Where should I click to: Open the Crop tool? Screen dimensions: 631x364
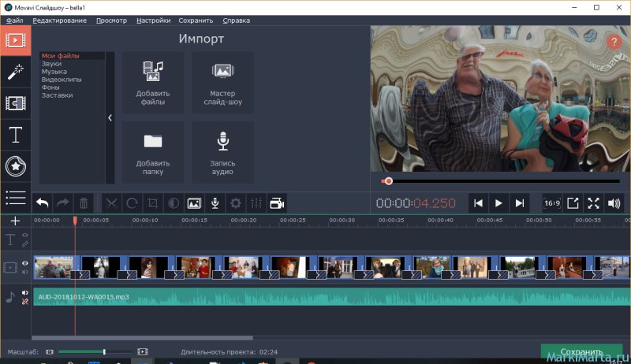153,203
